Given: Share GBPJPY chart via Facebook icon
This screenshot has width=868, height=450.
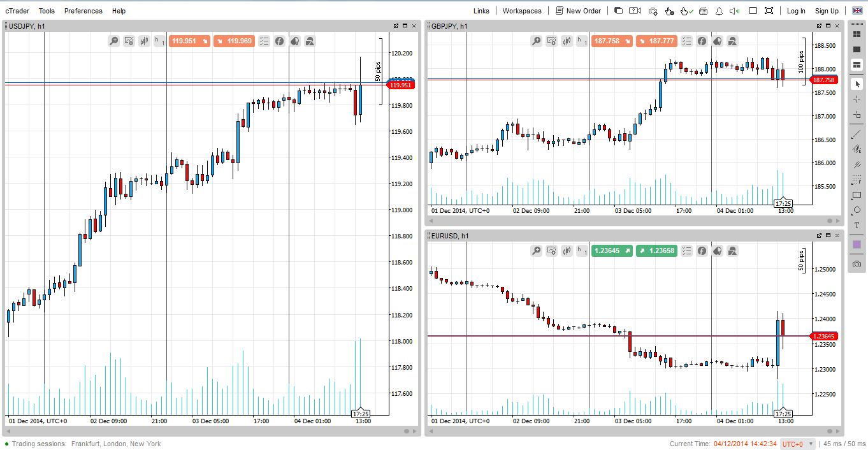Looking at the screenshot, I should tap(702, 41).
